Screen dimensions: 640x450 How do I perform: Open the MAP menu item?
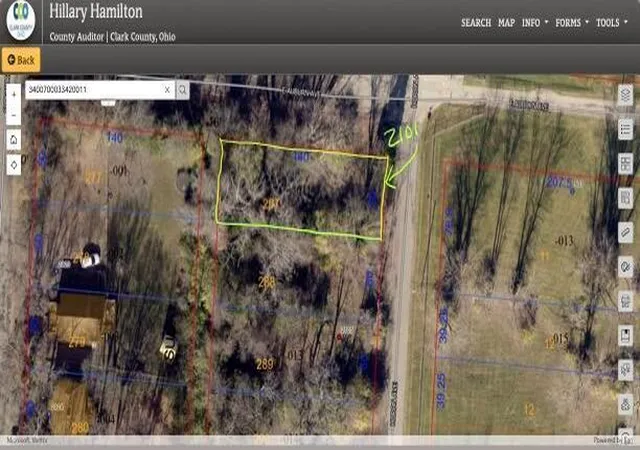click(506, 23)
